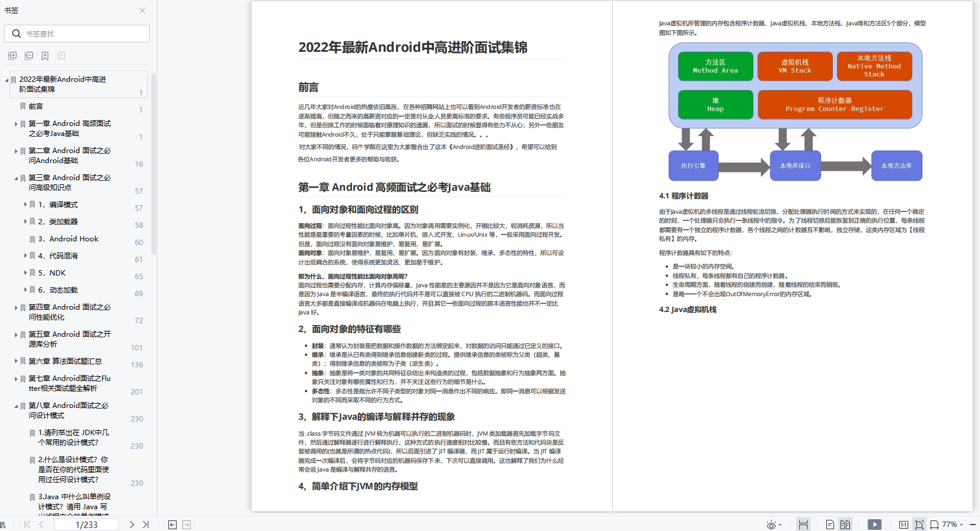Image resolution: width=980 pixels, height=531 pixels.
Task: Expand 第七章 Android面试之Flutter bookmark
Action: pyautogui.click(x=16, y=379)
